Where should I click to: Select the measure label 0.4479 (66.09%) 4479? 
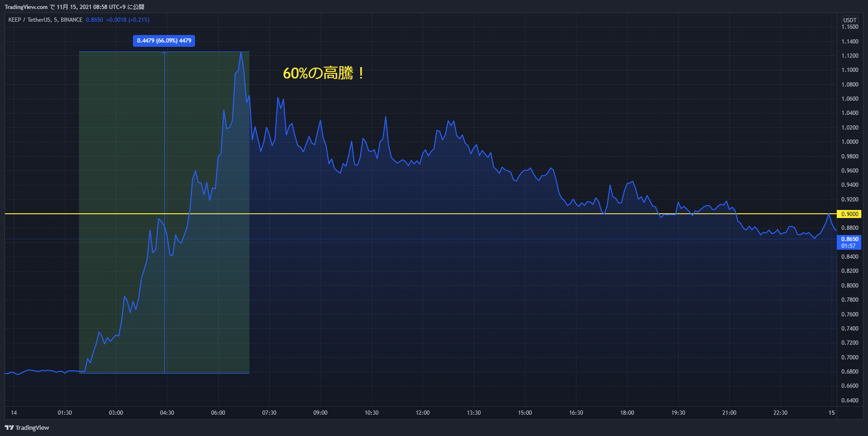pyautogui.click(x=164, y=41)
